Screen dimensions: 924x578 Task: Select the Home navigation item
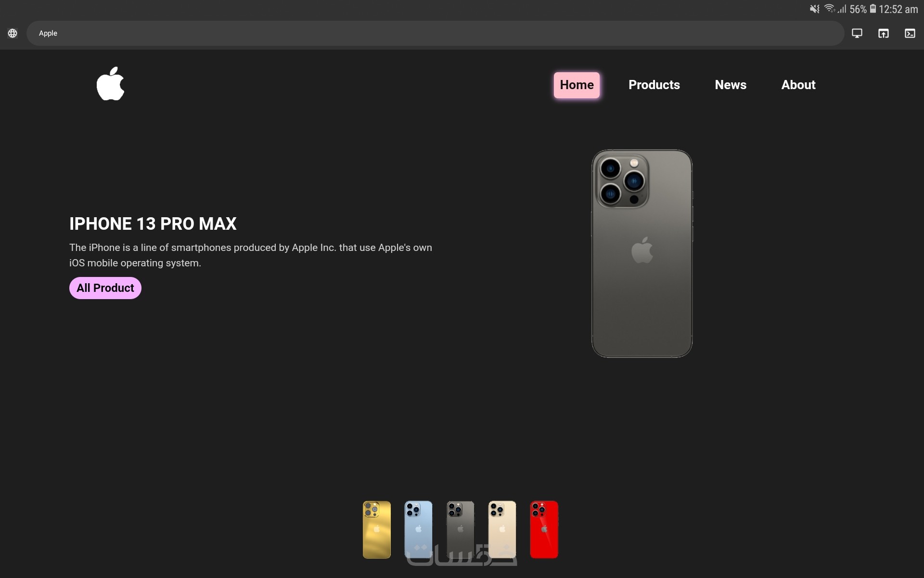577,85
